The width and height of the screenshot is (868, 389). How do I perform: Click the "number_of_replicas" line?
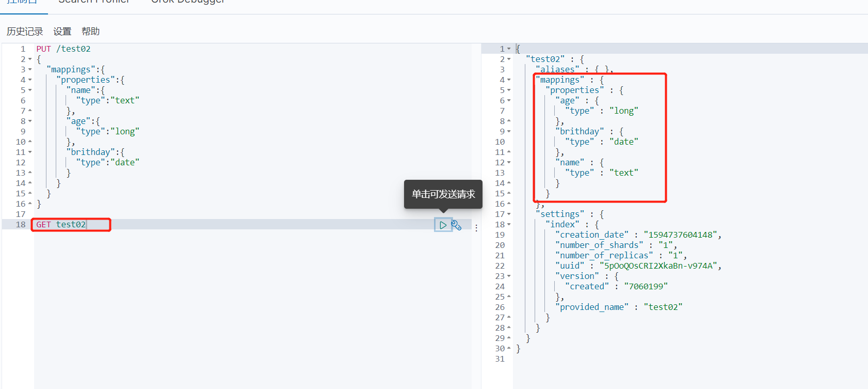[x=621, y=256]
